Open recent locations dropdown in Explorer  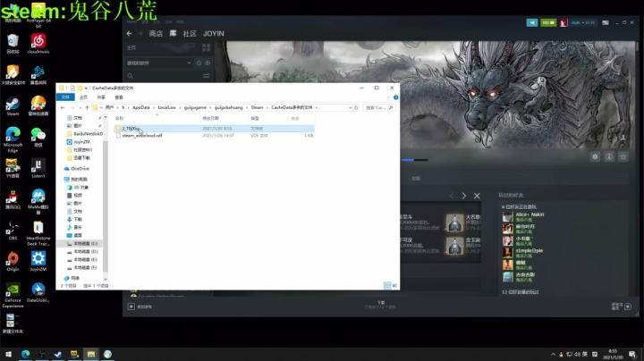pos(80,108)
